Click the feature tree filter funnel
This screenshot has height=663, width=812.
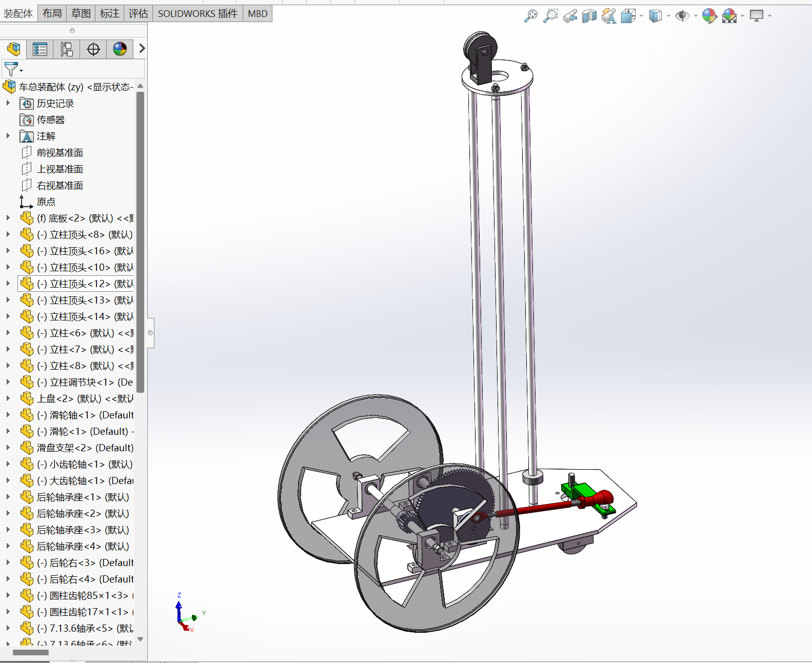(11, 68)
